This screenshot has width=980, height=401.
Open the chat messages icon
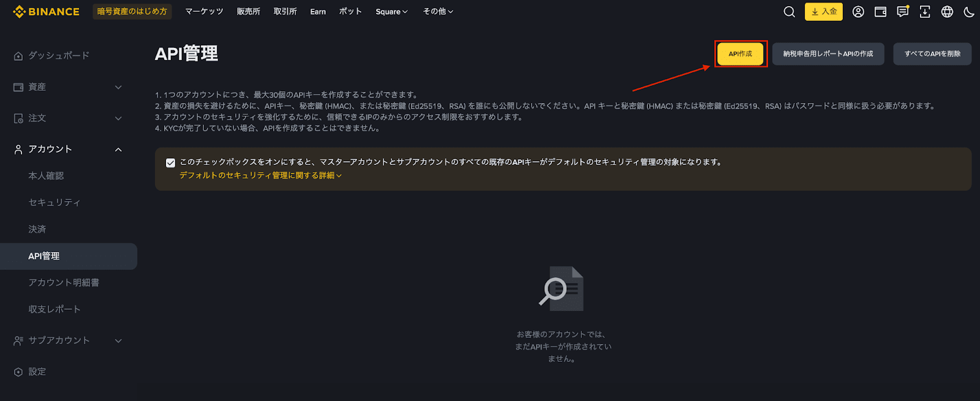tap(903, 12)
